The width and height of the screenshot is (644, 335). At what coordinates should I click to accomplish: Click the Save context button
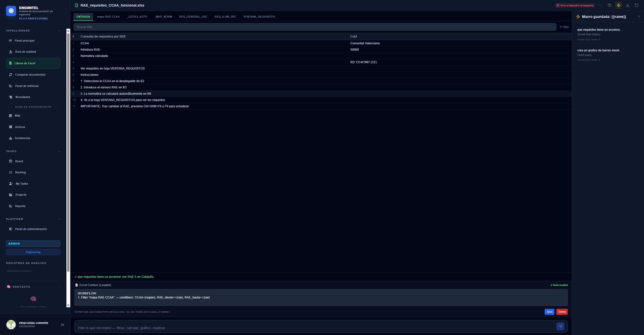tap(549, 312)
